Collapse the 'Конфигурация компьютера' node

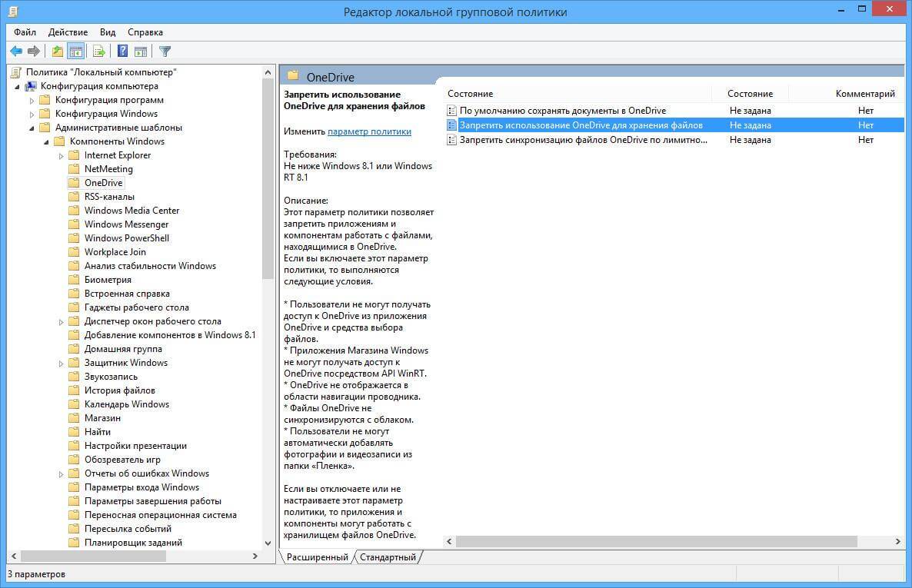17,87
